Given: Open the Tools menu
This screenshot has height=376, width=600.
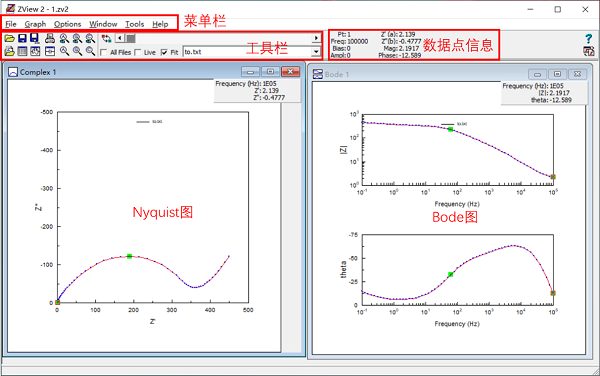Looking at the screenshot, I should (x=135, y=24).
